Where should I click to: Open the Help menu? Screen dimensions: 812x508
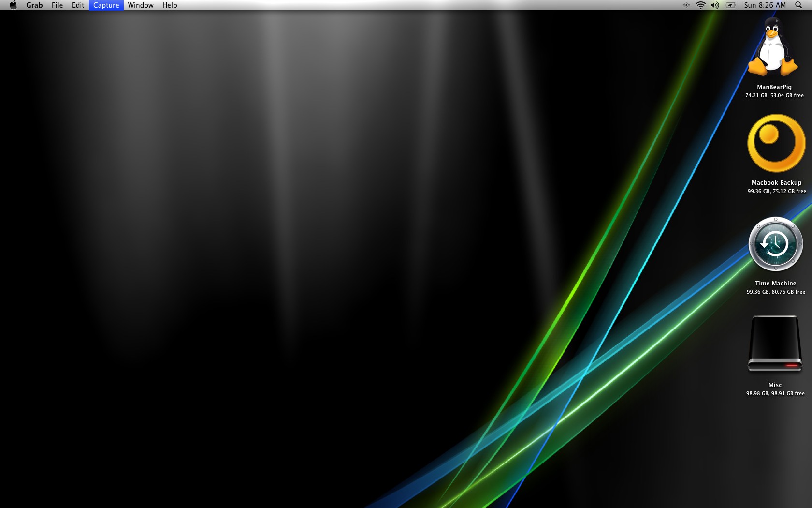170,5
